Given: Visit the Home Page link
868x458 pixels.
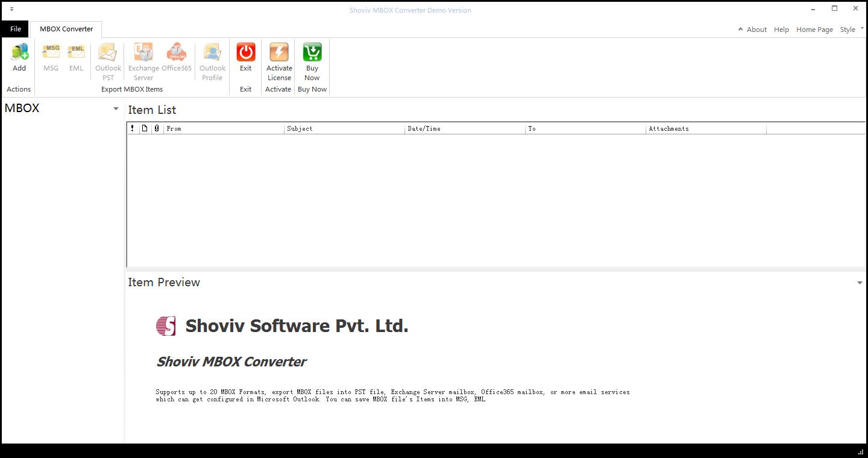Looking at the screenshot, I should click(814, 30).
